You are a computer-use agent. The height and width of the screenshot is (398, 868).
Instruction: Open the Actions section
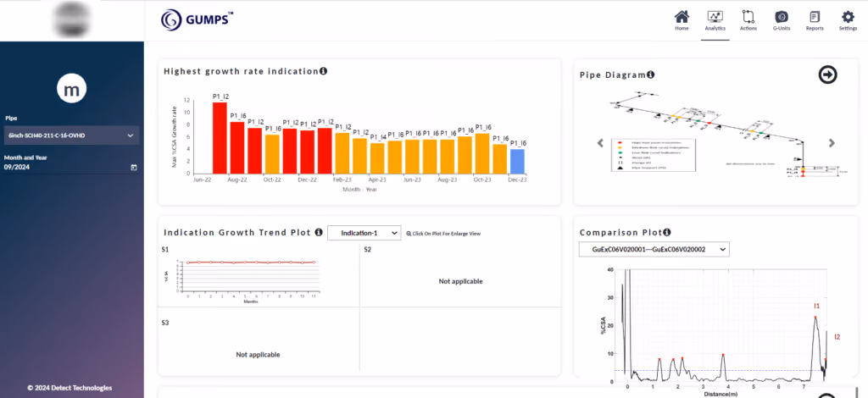point(748,20)
